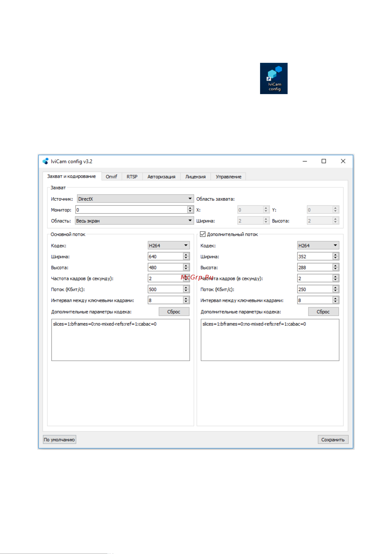Increase main stream Ширина spinner up

click(186, 254)
